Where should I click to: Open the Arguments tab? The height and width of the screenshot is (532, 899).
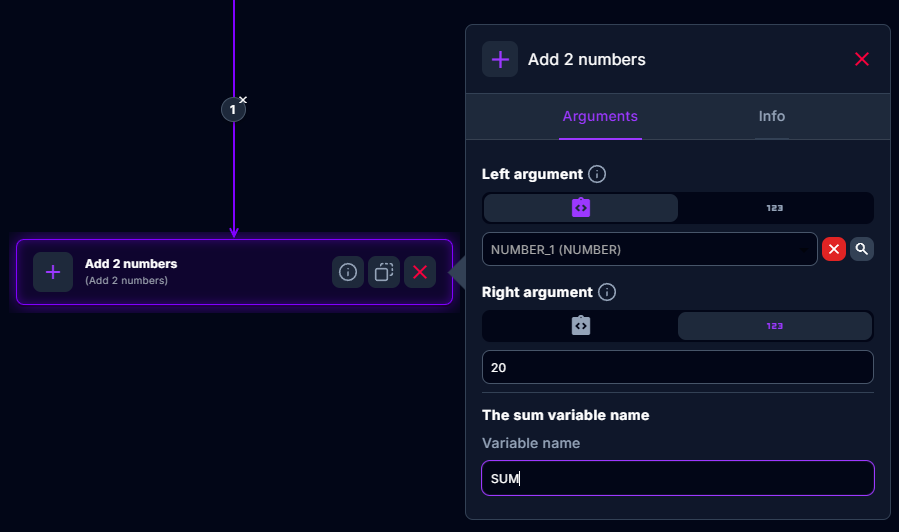(x=600, y=116)
